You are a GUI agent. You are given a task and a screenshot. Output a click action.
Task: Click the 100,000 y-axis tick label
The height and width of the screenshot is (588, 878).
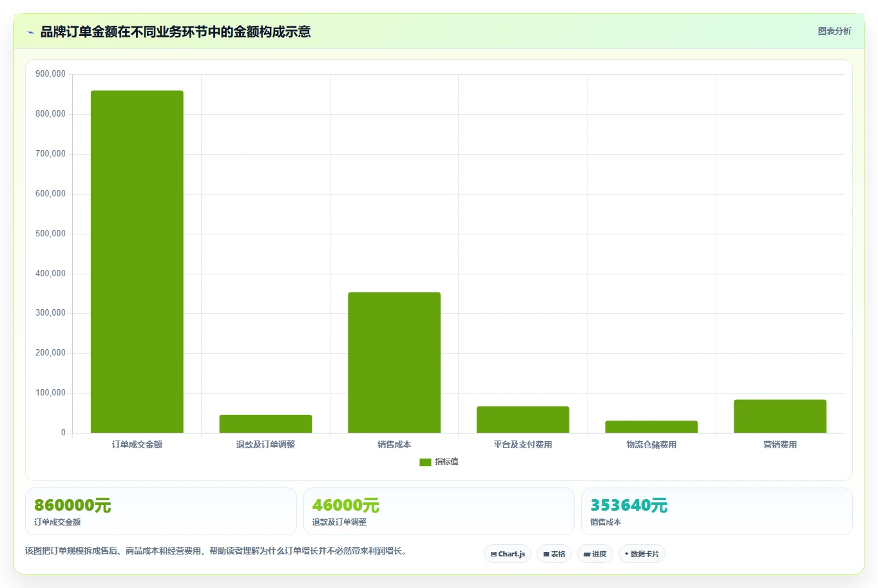[x=50, y=393]
